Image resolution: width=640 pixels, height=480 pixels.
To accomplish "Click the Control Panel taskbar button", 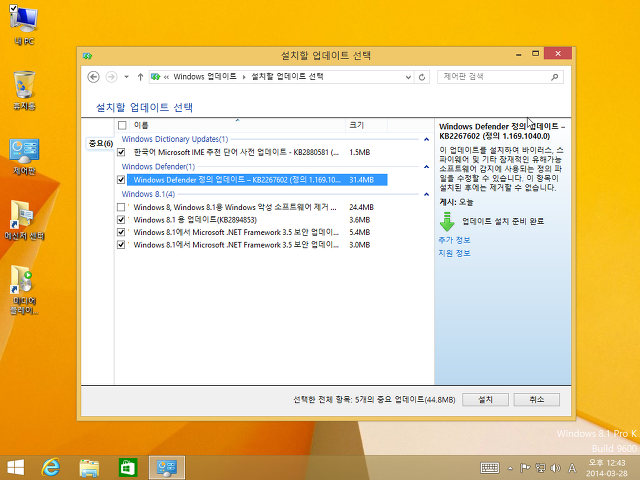I will coord(167,468).
